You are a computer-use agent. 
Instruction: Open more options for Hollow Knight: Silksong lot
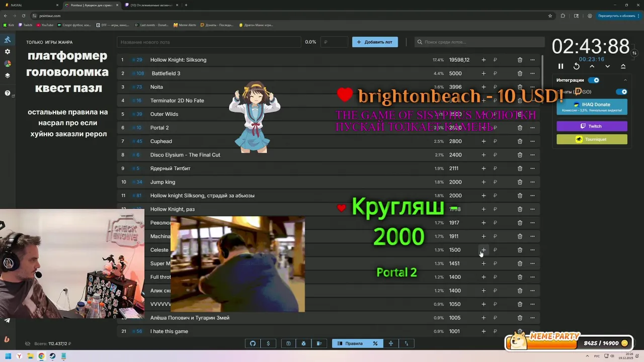532,60
